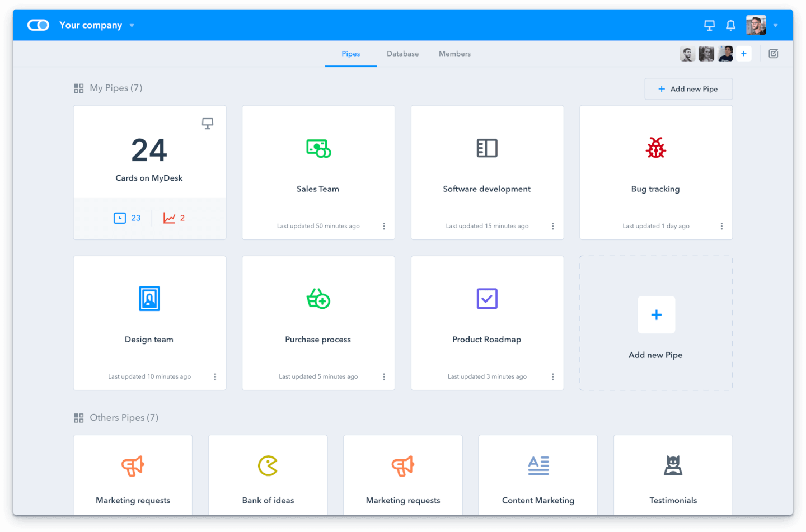Click the top Add new Pipe button

(x=688, y=89)
